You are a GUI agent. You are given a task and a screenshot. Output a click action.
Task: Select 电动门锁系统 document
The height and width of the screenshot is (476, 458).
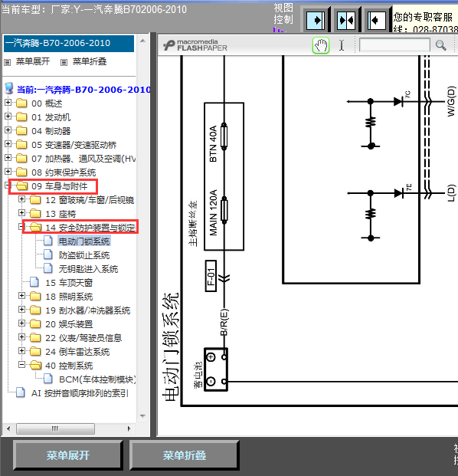point(84,241)
